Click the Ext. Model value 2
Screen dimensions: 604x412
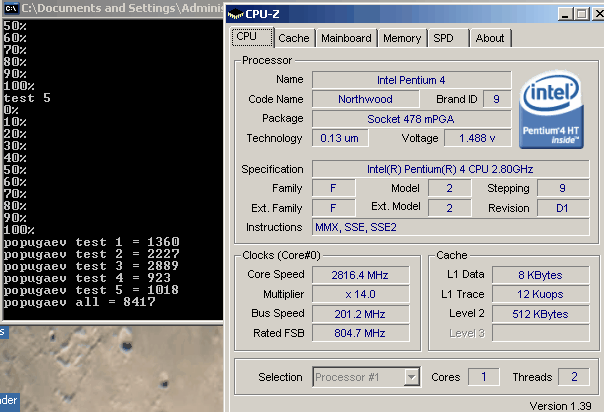pos(450,208)
